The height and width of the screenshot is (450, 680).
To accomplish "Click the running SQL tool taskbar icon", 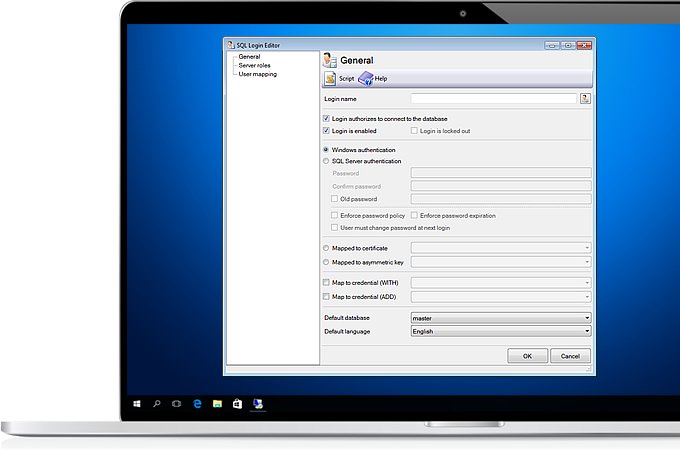I will coord(258,404).
